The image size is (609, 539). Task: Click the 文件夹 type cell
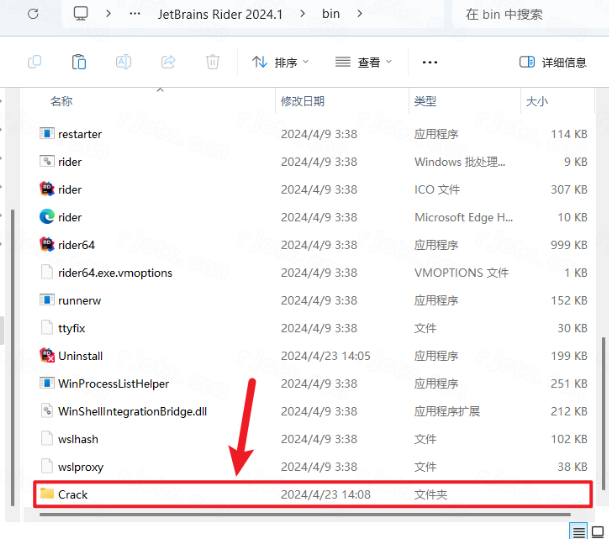431,495
